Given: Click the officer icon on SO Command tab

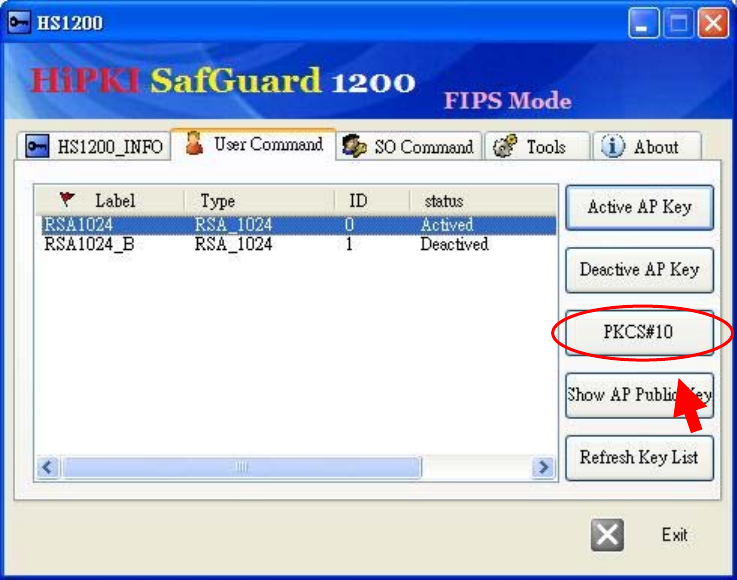Looking at the screenshot, I should click(x=354, y=146).
